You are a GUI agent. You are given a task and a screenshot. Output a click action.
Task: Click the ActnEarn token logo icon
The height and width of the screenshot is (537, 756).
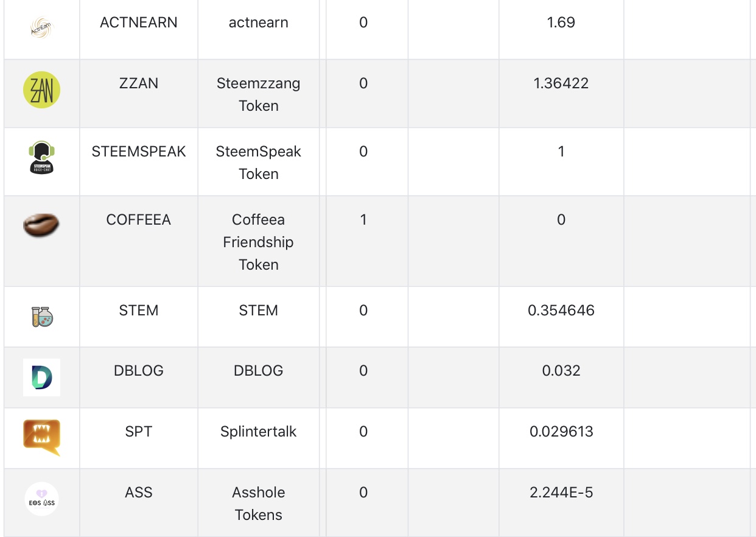(41, 28)
